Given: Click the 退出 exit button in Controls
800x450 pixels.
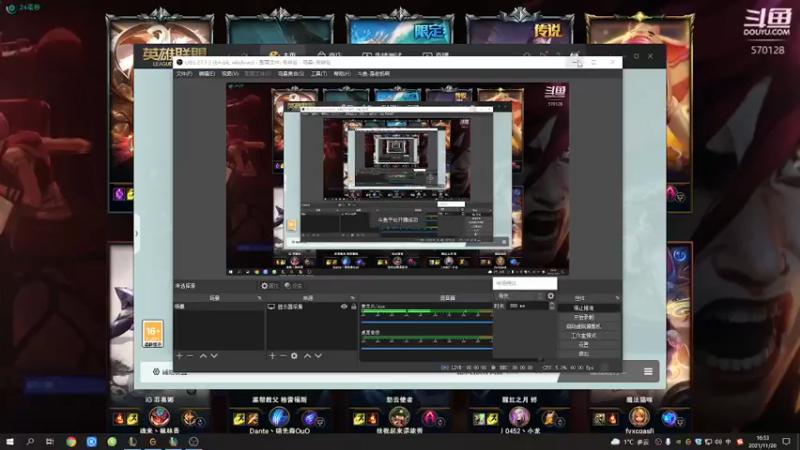Looking at the screenshot, I should pyautogui.click(x=589, y=354).
